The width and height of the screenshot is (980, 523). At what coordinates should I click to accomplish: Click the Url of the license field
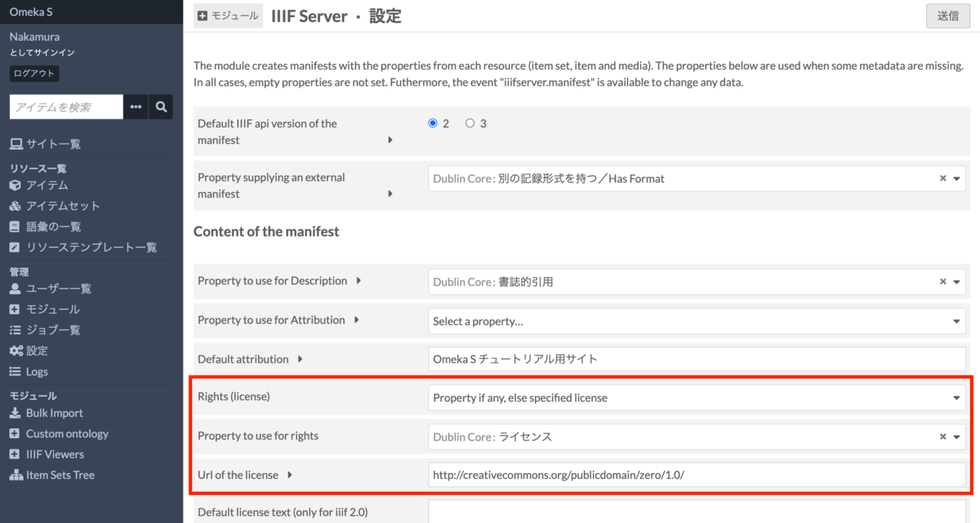[697, 475]
